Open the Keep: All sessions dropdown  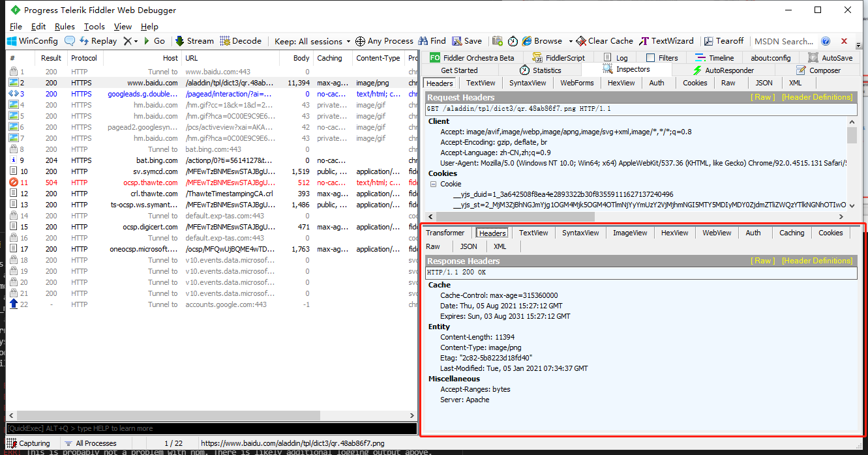coord(312,41)
